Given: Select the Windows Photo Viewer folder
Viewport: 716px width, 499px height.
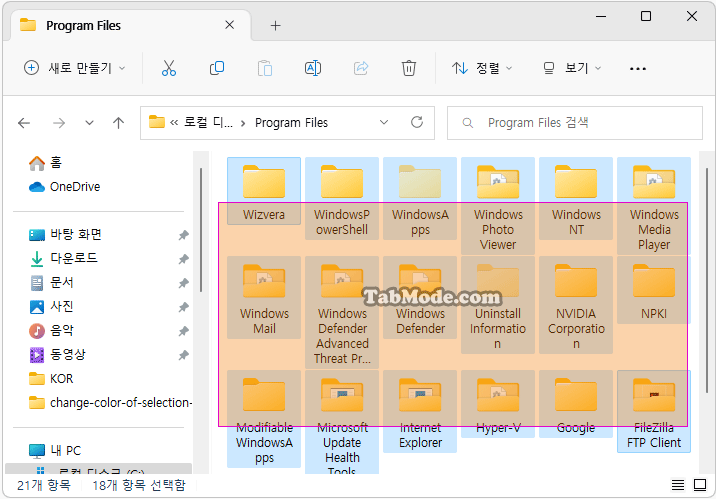Looking at the screenshot, I should pyautogui.click(x=498, y=205).
